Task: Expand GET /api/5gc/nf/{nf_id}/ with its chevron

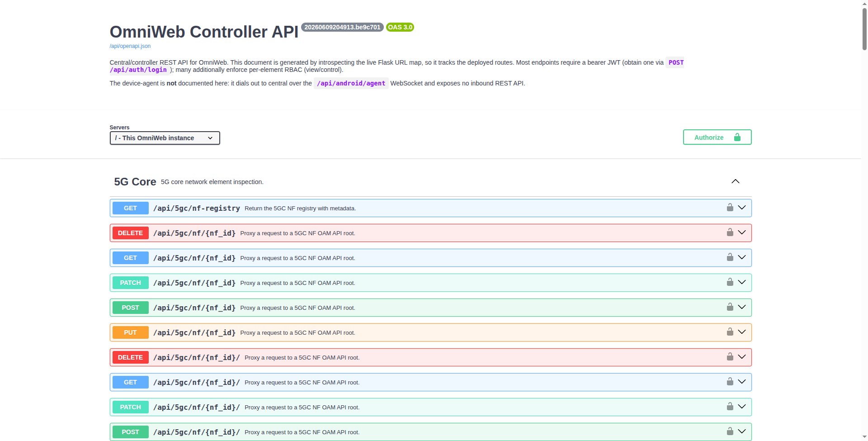Action: tap(742, 382)
